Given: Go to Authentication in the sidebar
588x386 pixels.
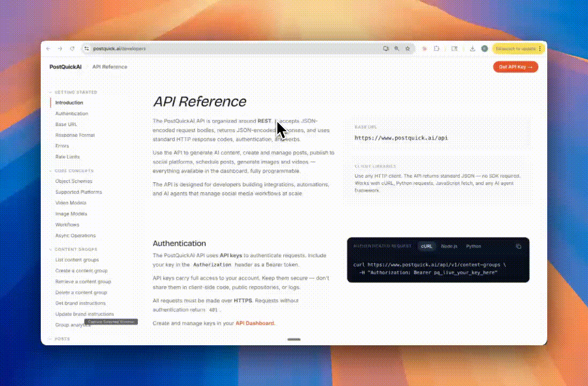Looking at the screenshot, I should pyautogui.click(x=72, y=114).
